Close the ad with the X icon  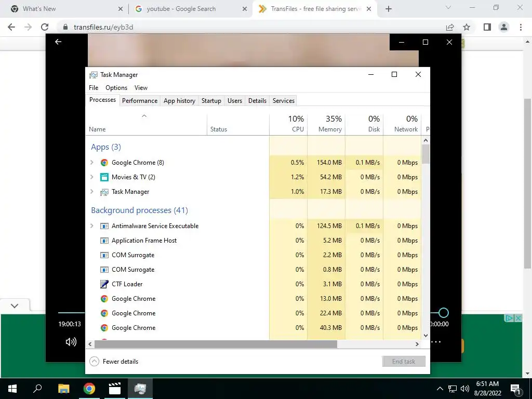[518, 318]
